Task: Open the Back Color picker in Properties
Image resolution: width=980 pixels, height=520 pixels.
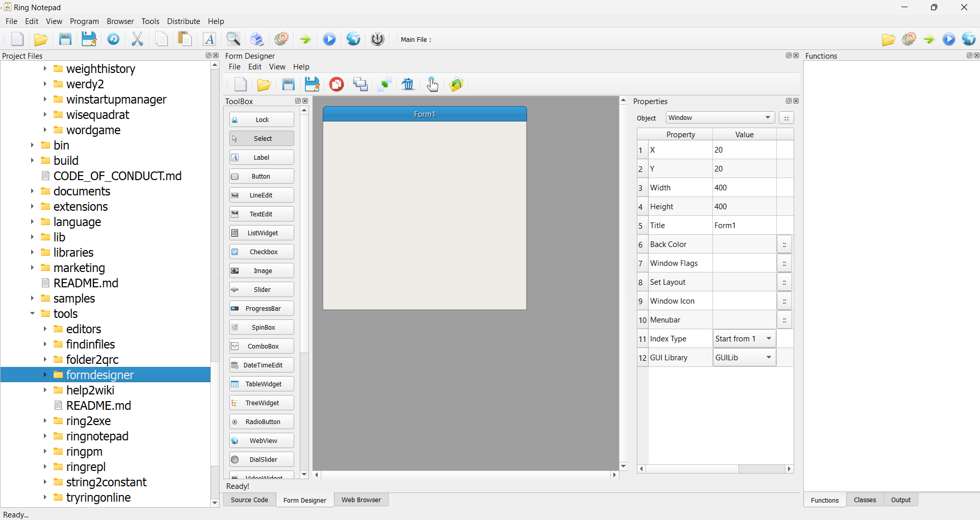Action: point(785,244)
